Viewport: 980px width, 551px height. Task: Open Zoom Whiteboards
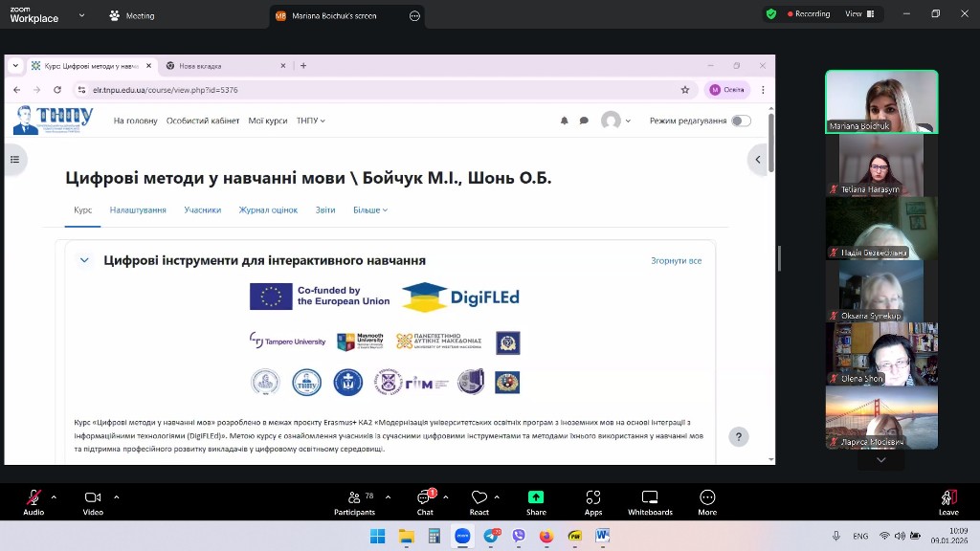coord(650,497)
